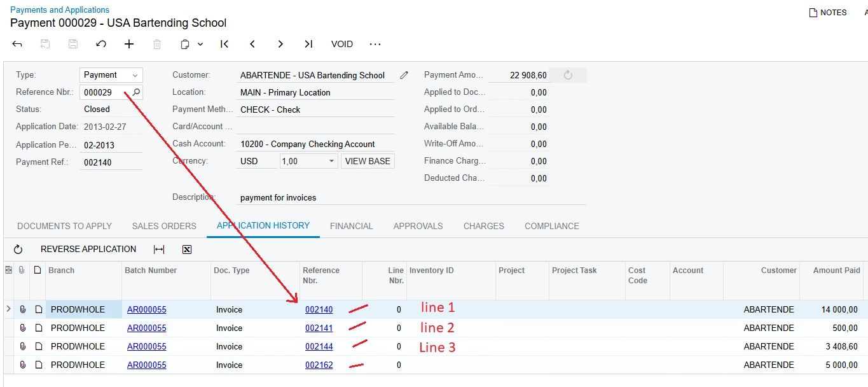Add new payment record with plus icon
The height and width of the screenshot is (387, 868).
(x=129, y=44)
